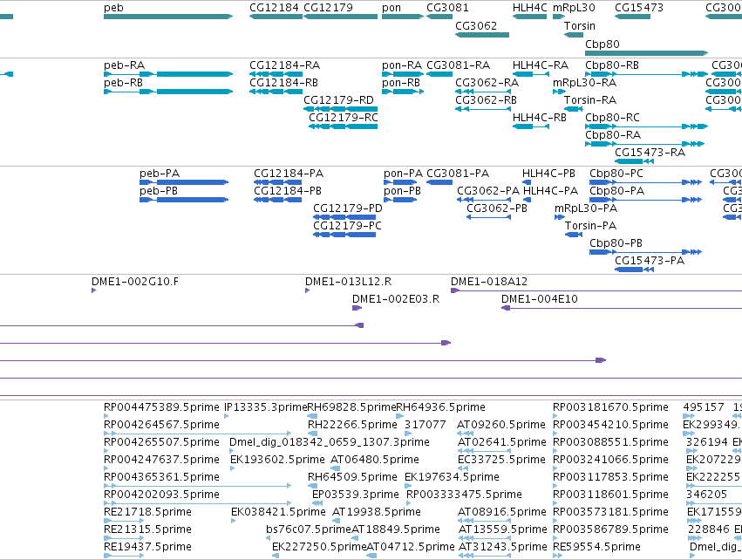Select EST AT09260.5prime
The width and height of the screenshot is (742, 560).
coord(501,425)
